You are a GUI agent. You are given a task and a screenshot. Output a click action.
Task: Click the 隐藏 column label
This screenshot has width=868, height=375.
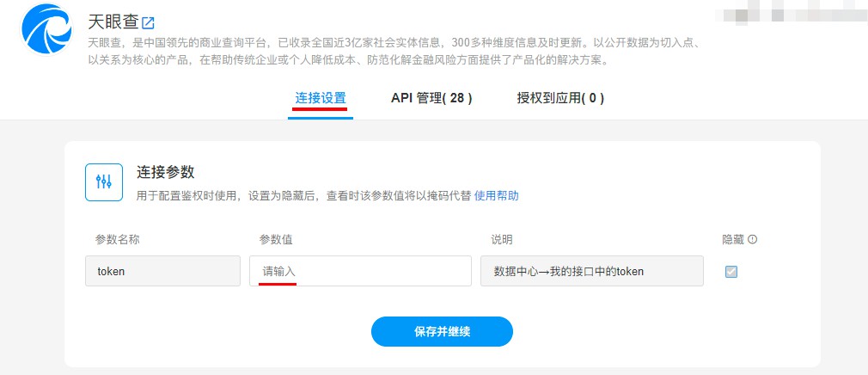(x=734, y=239)
